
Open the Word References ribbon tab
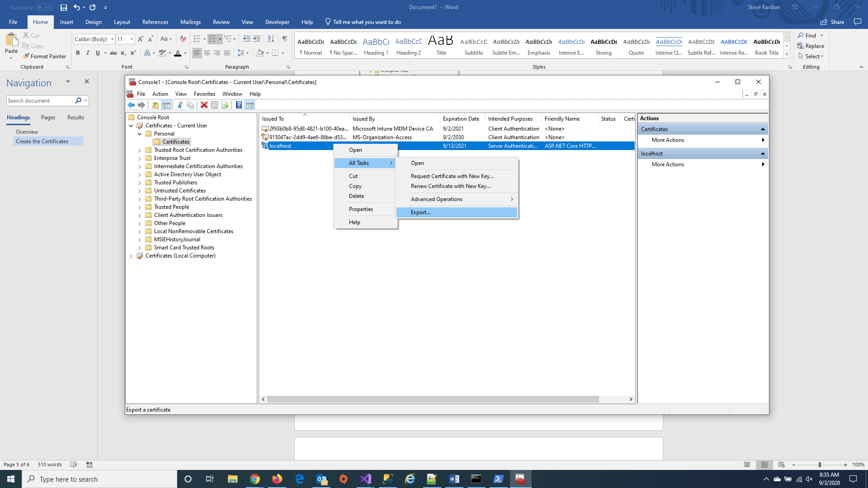(155, 22)
